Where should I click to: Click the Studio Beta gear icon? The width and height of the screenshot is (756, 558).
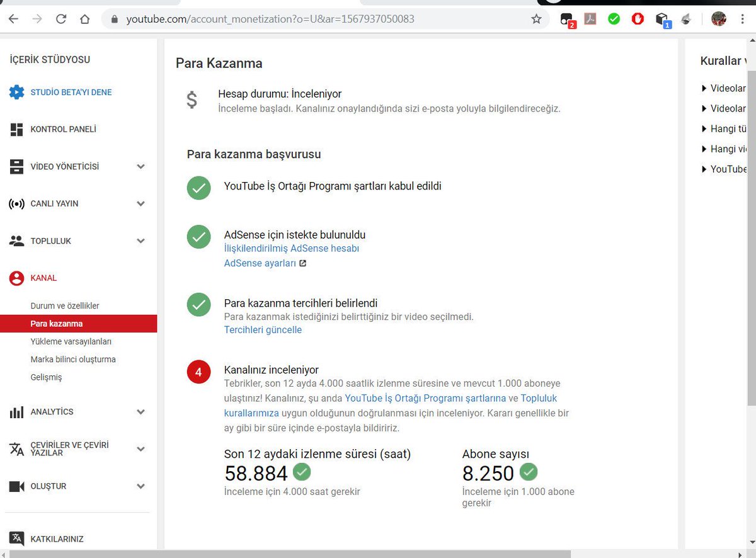coord(16,92)
